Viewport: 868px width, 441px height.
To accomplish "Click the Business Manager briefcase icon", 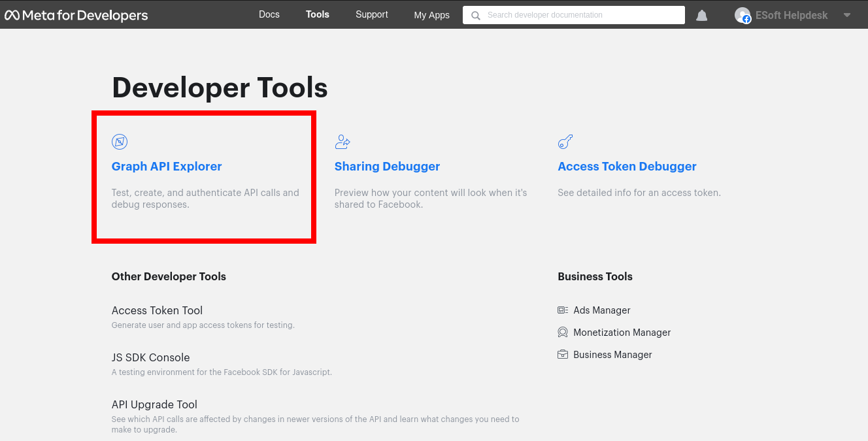I will pyautogui.click(x=563, y=355).
